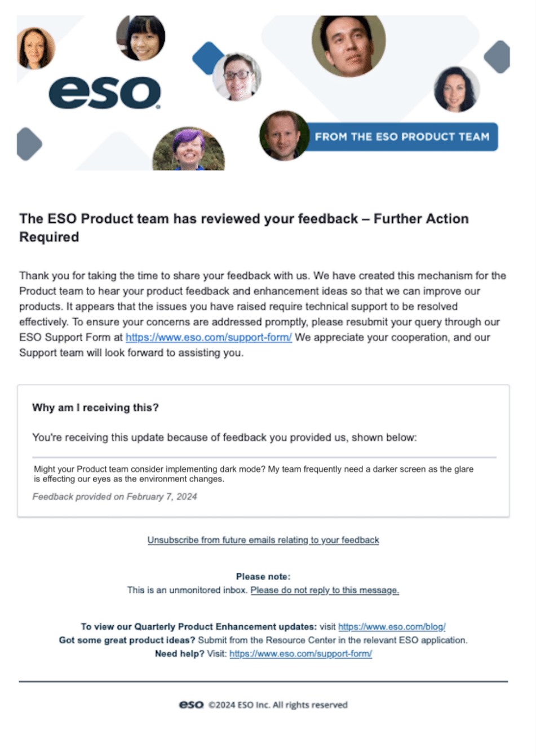The width and height of the screenshot is (536, 756).
Task: Click the dark-haired woman's portrait at right
Action: point(457,89)
